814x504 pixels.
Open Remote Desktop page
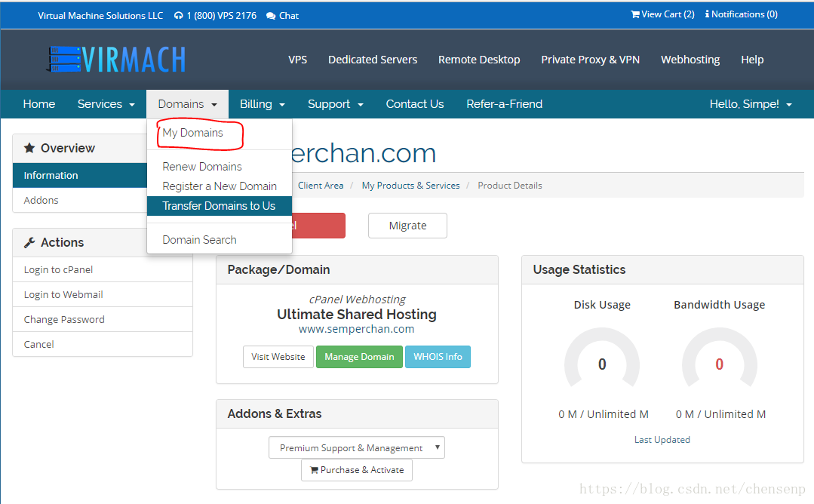click(x=479, y=60)
